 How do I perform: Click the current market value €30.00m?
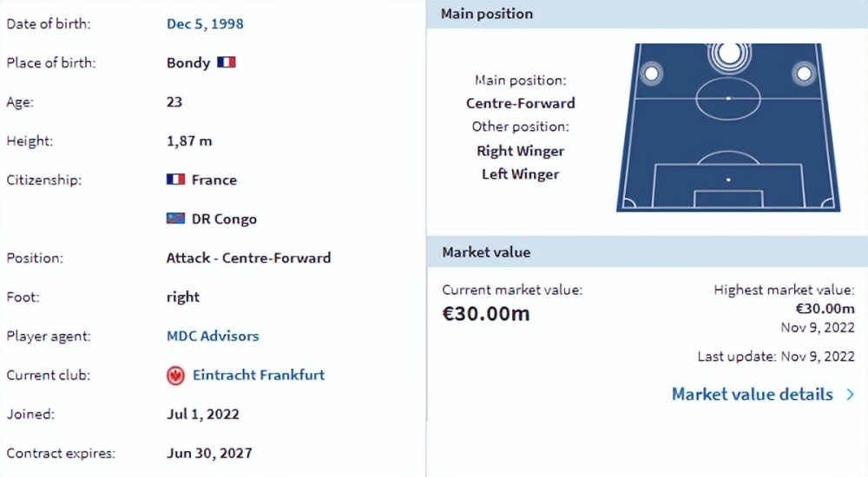486,314
